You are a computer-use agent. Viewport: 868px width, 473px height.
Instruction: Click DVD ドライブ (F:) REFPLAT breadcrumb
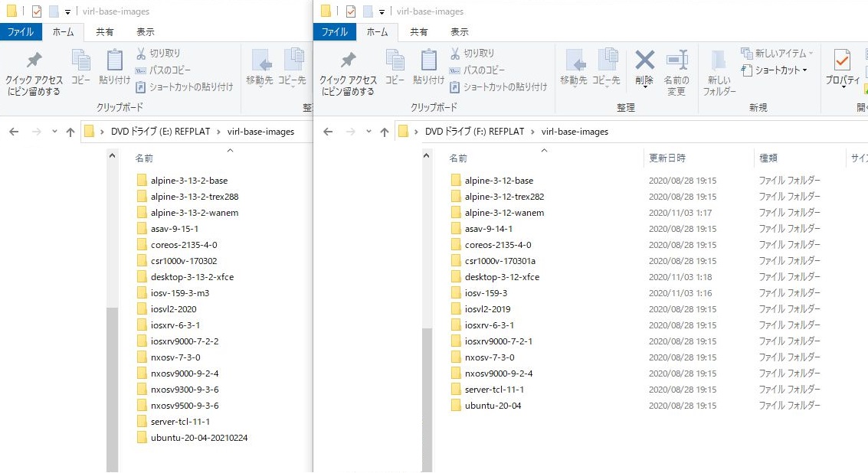pos(474,132)
